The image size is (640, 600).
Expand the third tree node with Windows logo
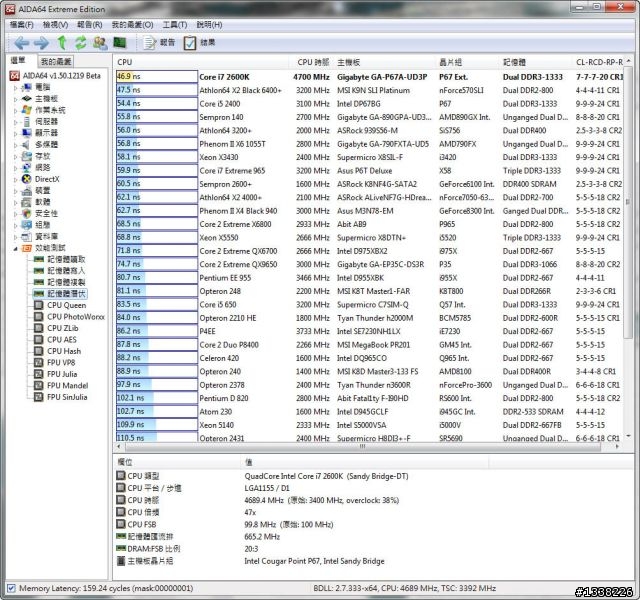point(16,110)
